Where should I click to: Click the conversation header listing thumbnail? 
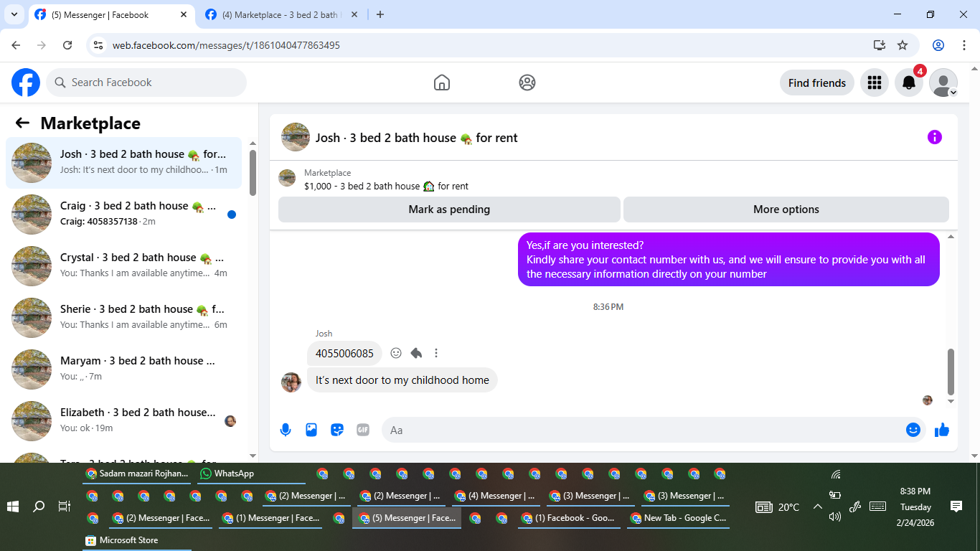(296, 137)
